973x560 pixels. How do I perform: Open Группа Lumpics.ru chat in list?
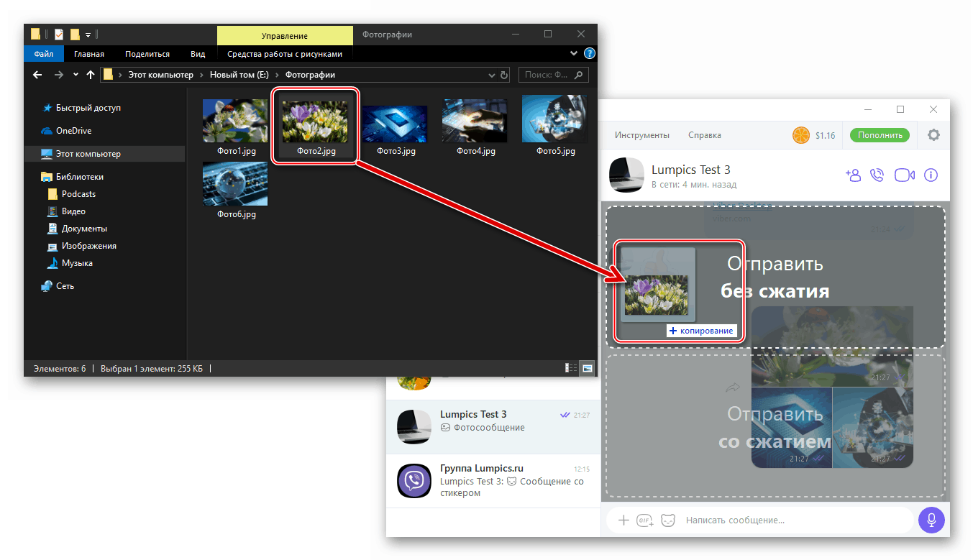tap(493, 481)
